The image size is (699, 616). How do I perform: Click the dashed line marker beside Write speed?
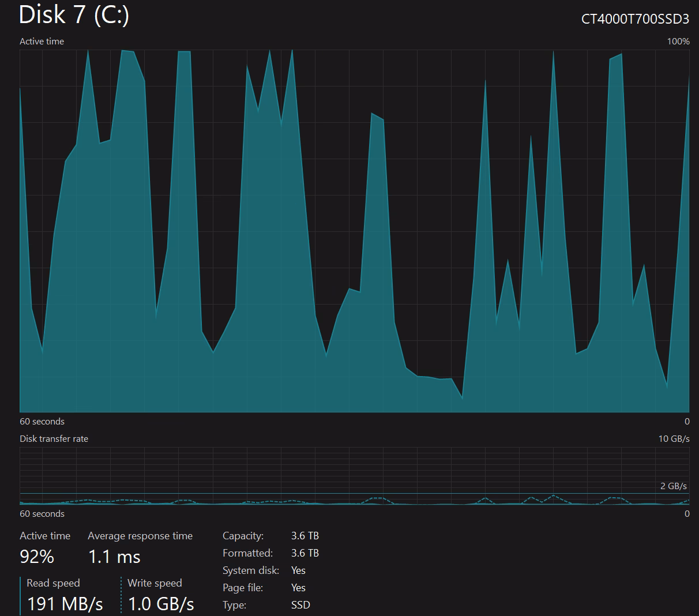(122, 595)
